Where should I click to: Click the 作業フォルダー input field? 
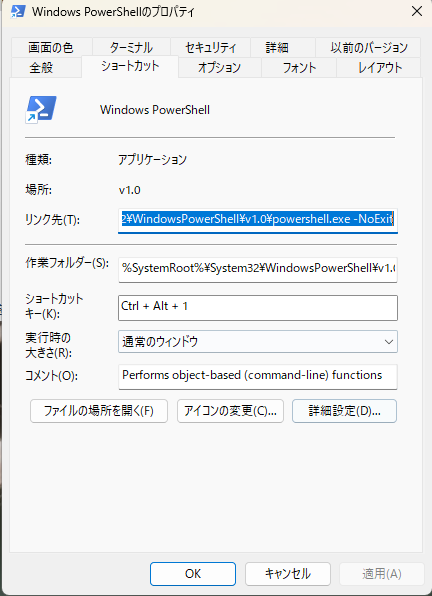pyautogui.click(x=258, y=269)
